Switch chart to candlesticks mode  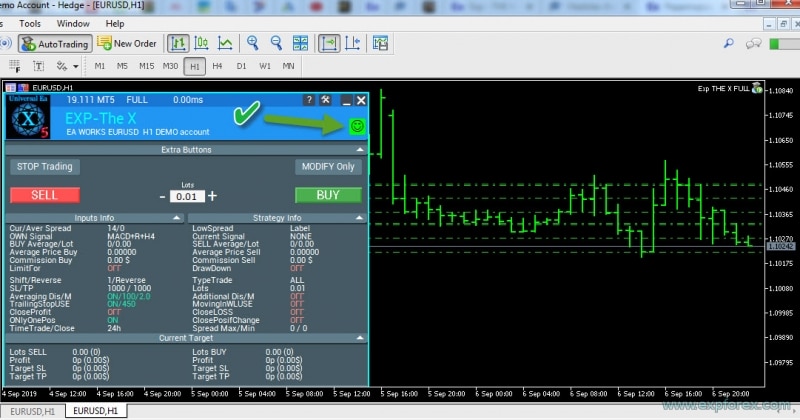[x=202, y=44]
